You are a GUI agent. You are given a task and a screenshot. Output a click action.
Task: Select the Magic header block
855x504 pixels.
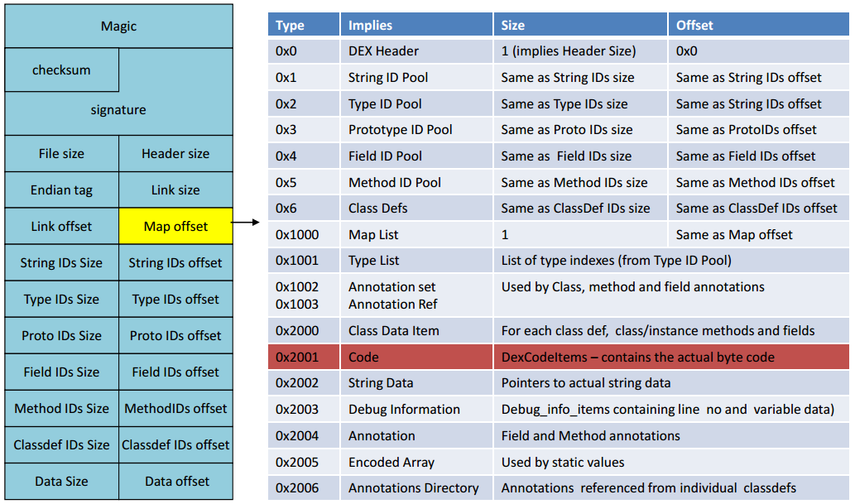[119, 26]
